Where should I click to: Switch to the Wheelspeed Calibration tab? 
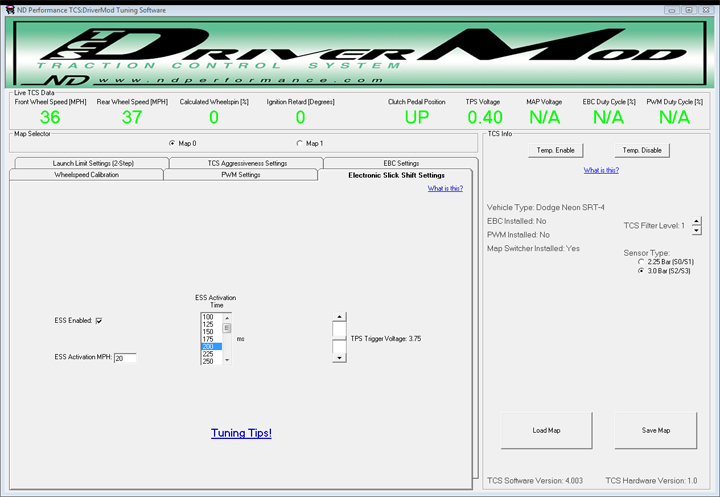point(86,175)
